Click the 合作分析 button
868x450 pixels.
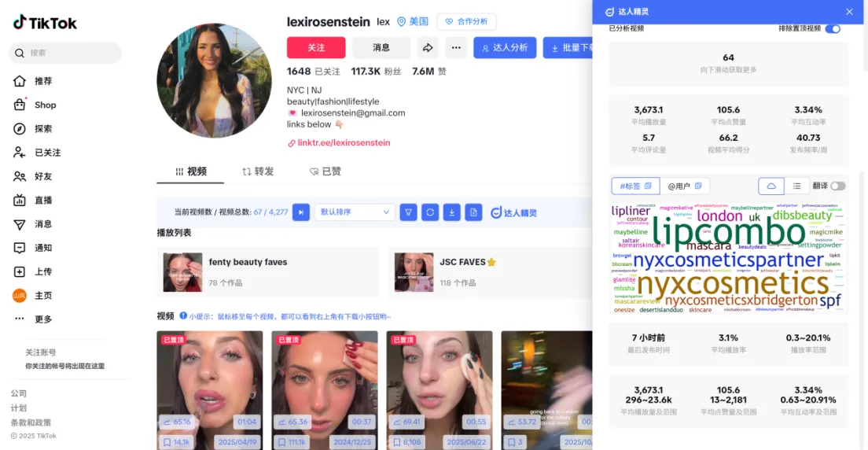(467, 21)
